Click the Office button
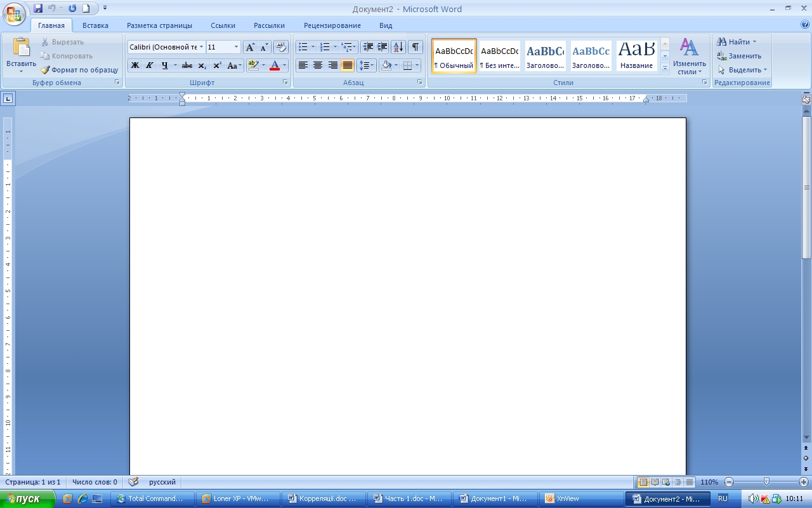The width and height of the screenshot is (812, 508). tap(14, 13)
